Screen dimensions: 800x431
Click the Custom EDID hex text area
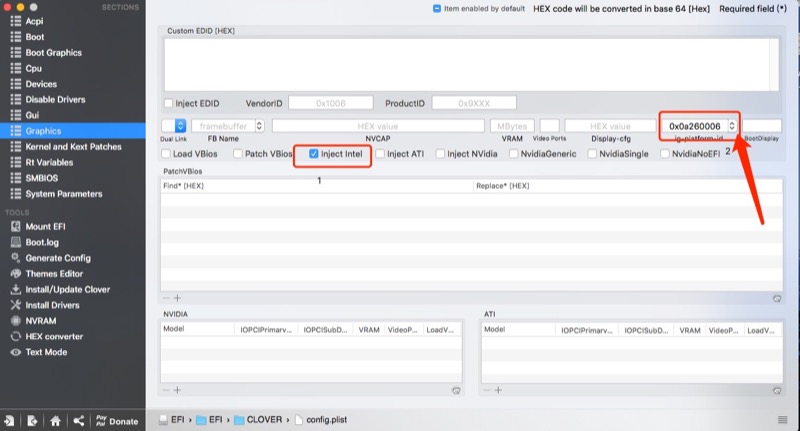pos(468,63)
